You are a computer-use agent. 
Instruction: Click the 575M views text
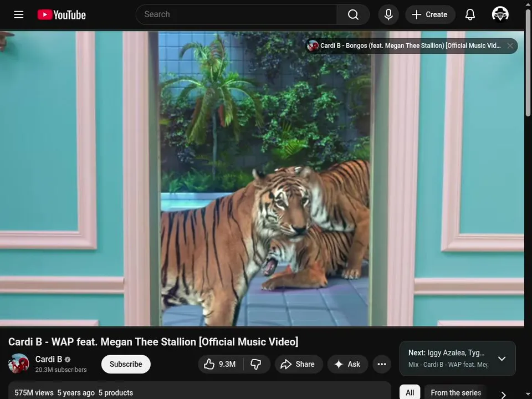[34, 392]
